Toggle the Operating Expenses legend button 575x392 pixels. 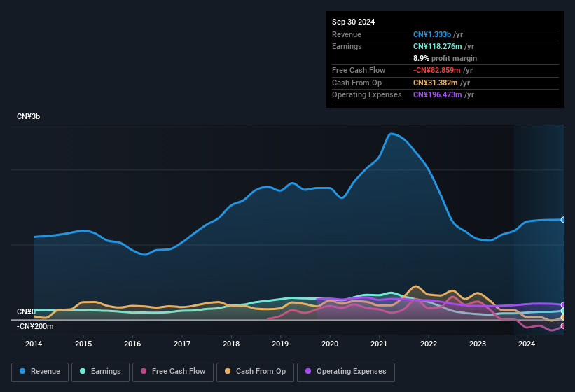click(346, 372)
